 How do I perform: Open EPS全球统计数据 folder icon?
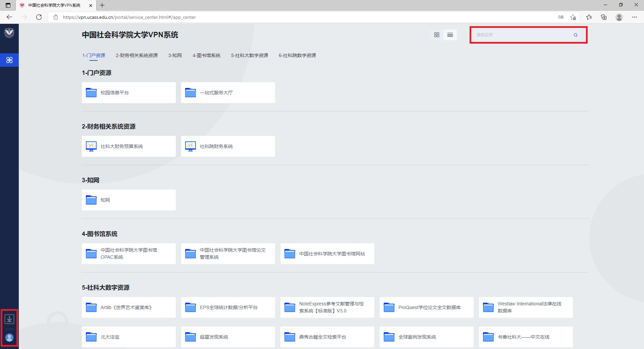pos(191,307)
